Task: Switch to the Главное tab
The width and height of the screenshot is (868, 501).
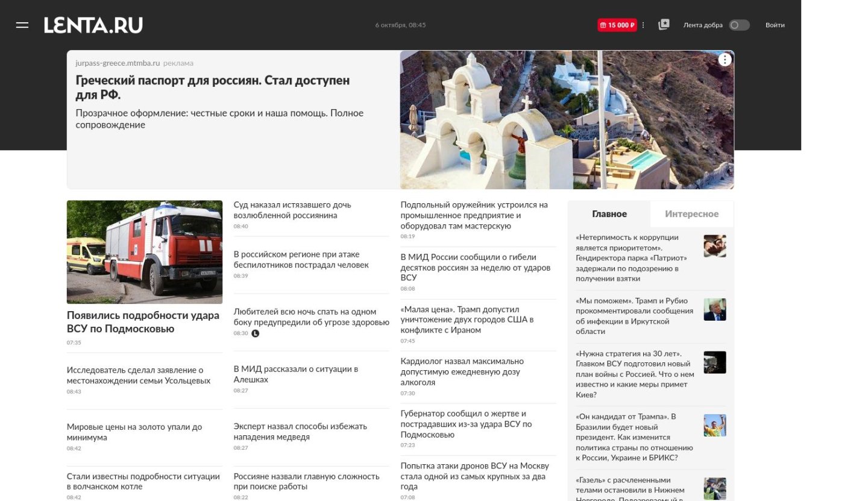Action: point(609,214)
